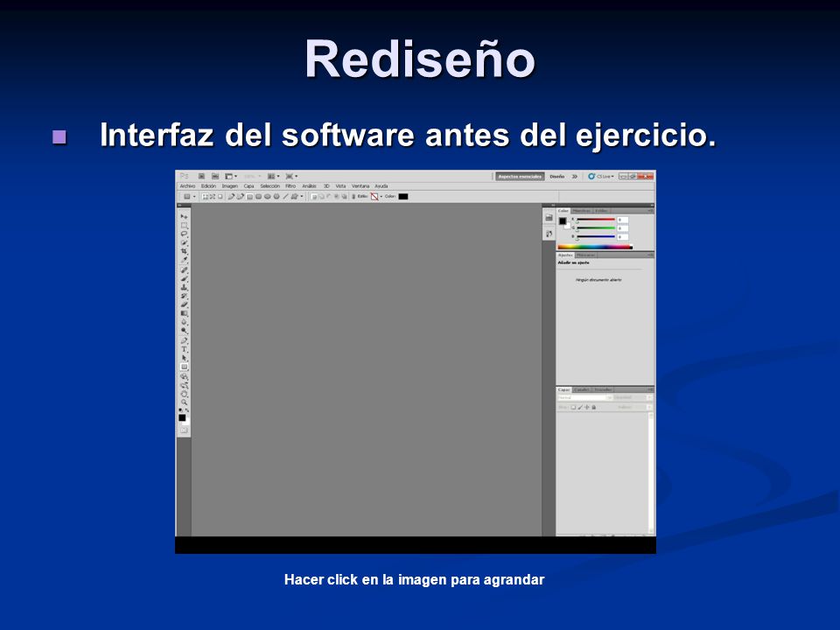Click the color spectrum ramp bar
The image size is (840, 630).
click(x=595, y=247)
